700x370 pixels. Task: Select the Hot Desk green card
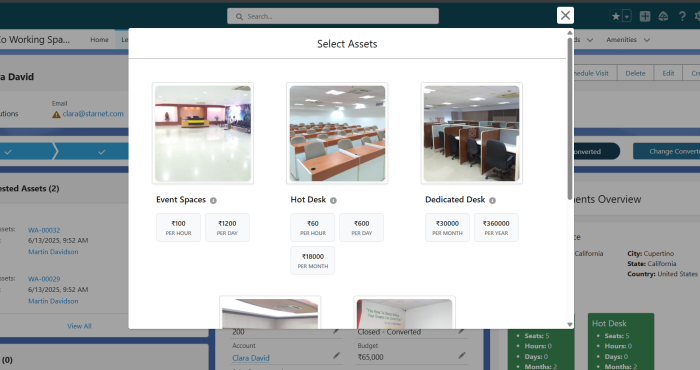pyautogui.click(x=621, y=341)
